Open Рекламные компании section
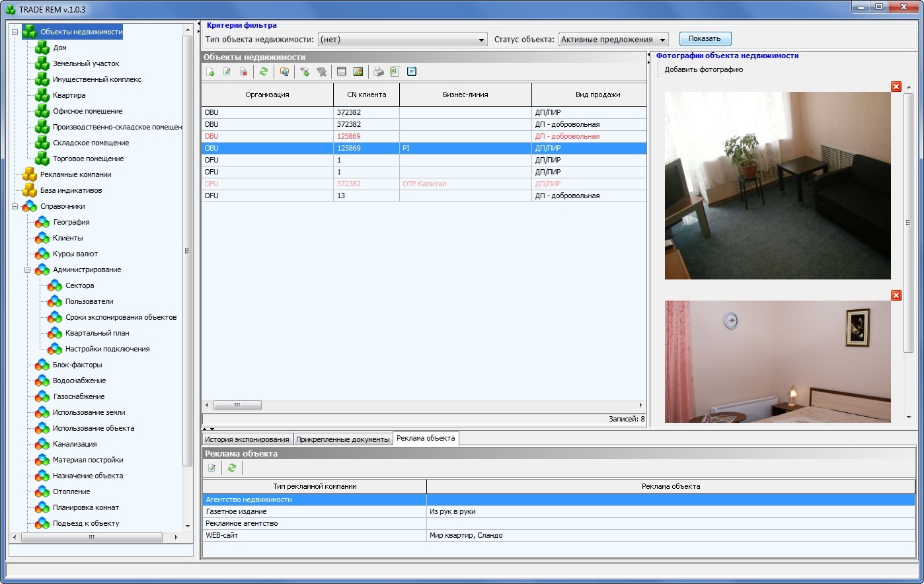Screen dimensions: 924x584 click(x=76, y=174)
